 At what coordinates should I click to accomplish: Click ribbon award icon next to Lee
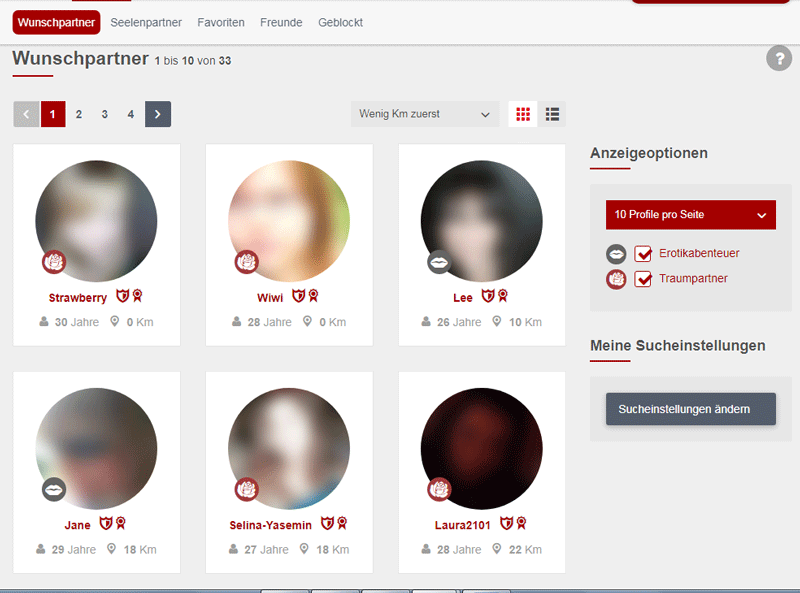(x=503, y=296)
